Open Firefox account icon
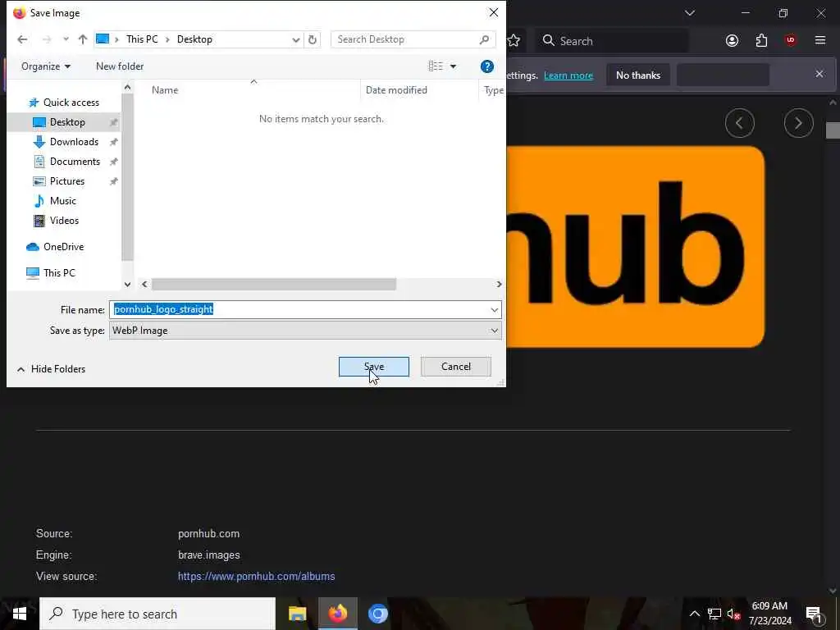Screen dimensions: 840x630 click(732, 41)
